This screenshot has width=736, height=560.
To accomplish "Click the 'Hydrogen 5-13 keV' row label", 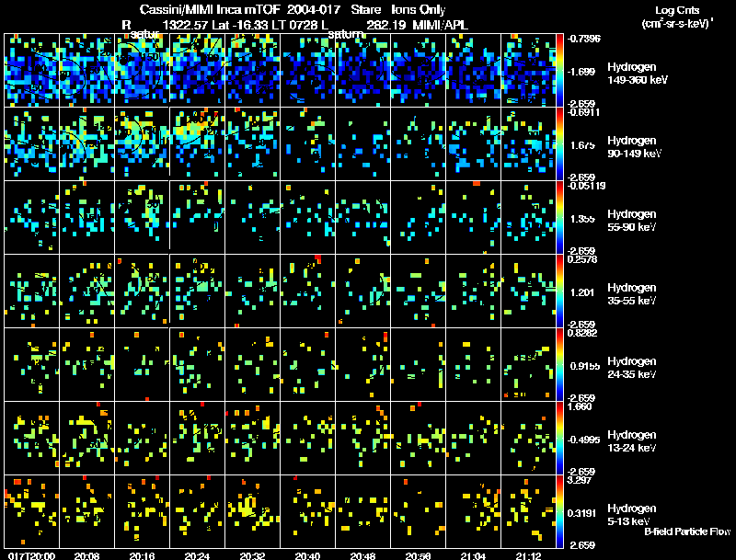I will pos(632,515).
